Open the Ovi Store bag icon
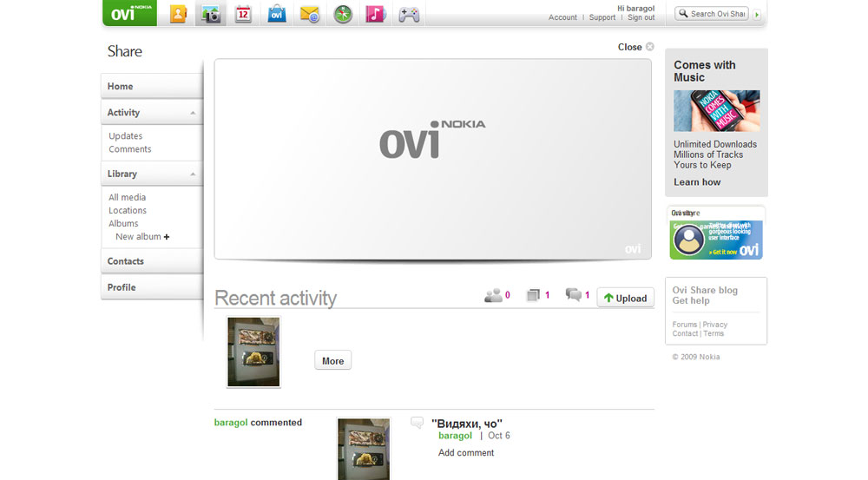Screen dimensions: 868x480 pos(277,14)
